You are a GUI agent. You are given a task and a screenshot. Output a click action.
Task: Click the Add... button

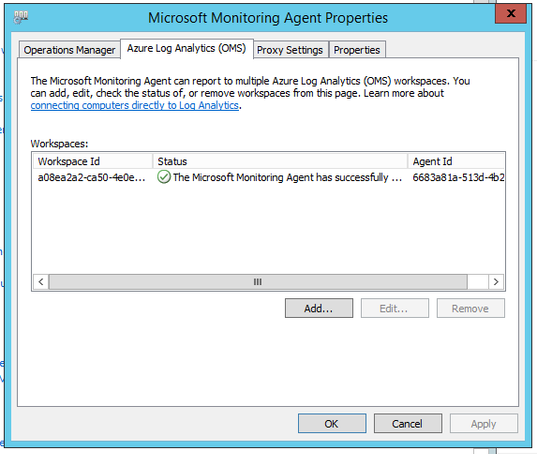pos(319,308)
